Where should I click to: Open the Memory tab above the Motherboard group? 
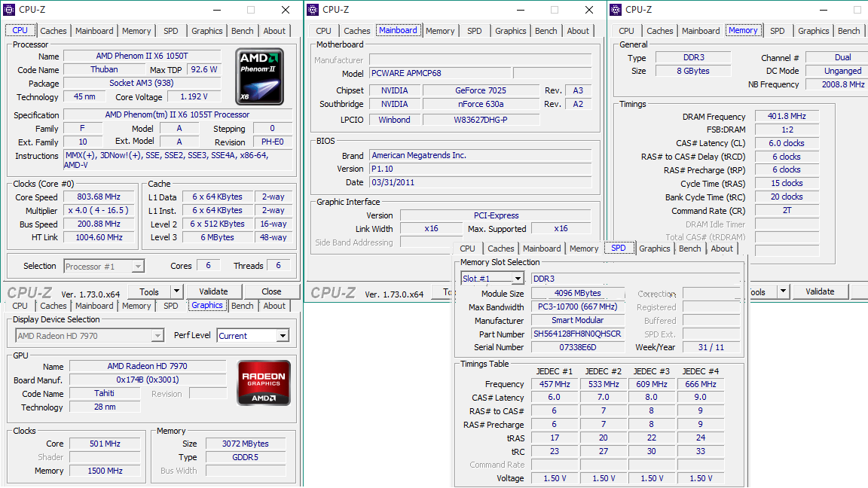tap(440, 30)
